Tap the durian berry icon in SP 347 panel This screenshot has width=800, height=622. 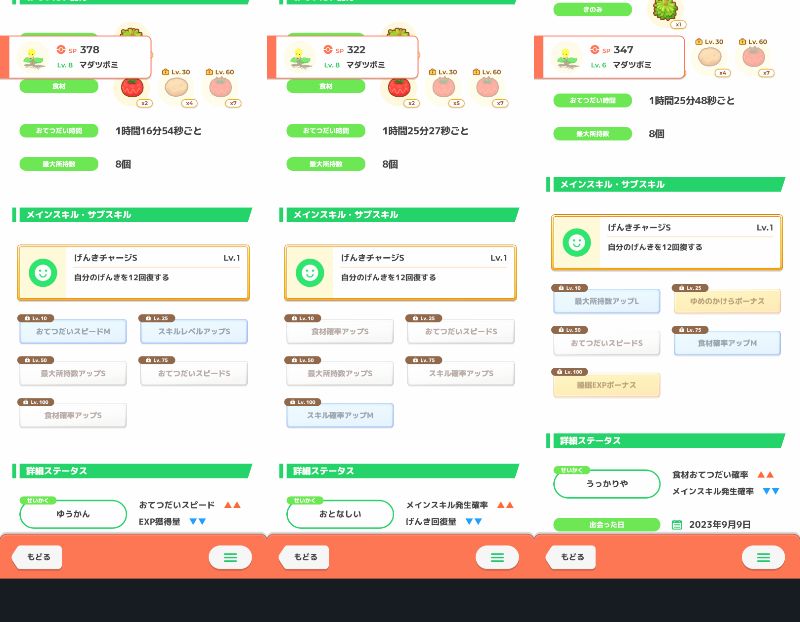coord(666,12)
